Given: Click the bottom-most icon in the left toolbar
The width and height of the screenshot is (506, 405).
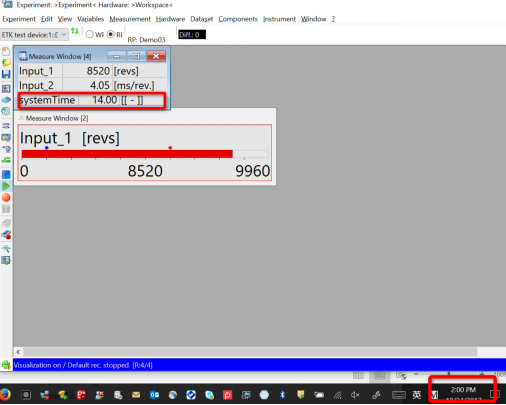Looking at the screenshot, I should [6, 260].
